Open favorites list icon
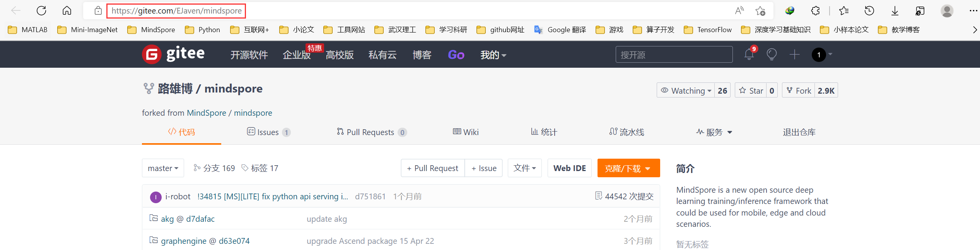980x250 pixels. click(844, 11)
